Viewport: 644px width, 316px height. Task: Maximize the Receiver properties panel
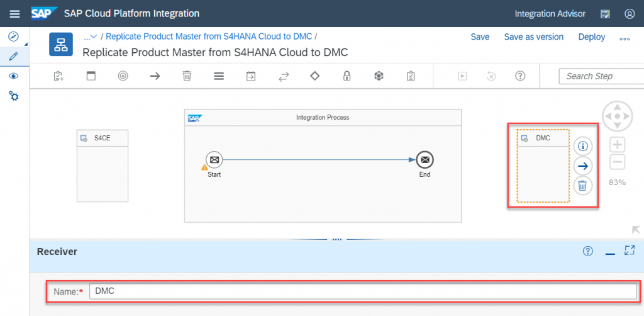tap(630, 251)
